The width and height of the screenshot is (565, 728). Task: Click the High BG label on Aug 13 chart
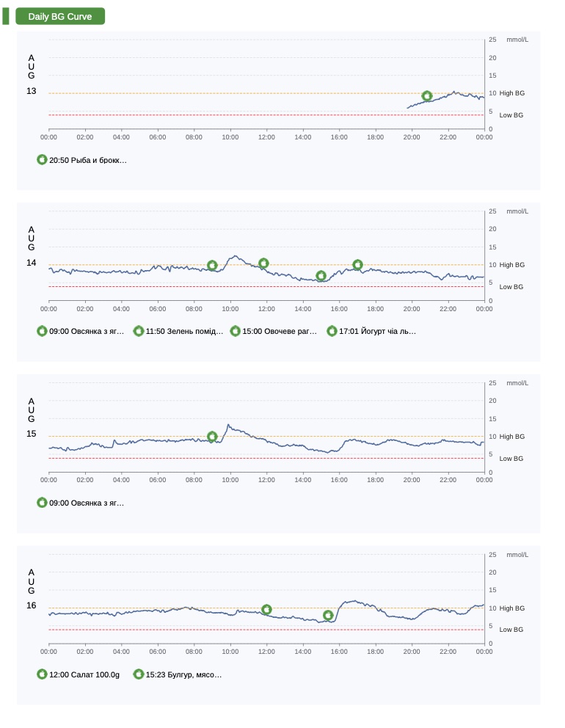(512, 93)
